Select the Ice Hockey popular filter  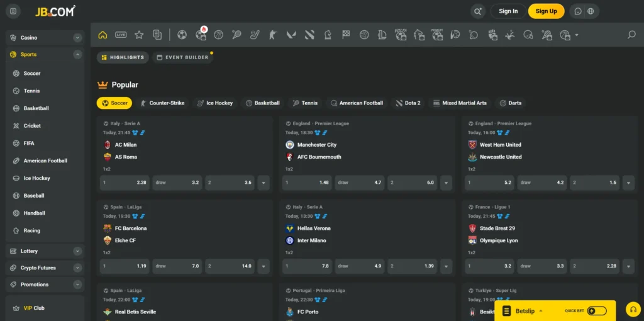214,103
